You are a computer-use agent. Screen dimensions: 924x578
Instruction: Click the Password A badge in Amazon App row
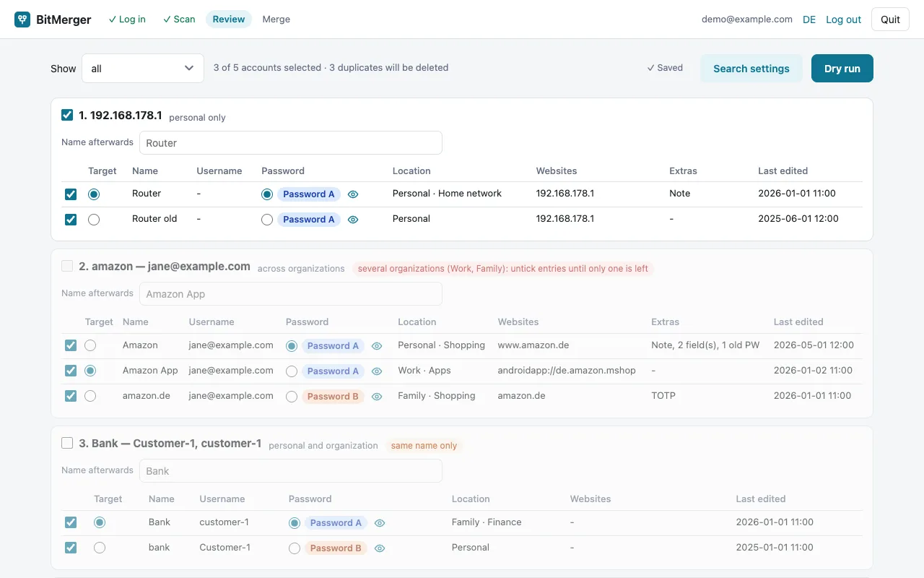333,371
